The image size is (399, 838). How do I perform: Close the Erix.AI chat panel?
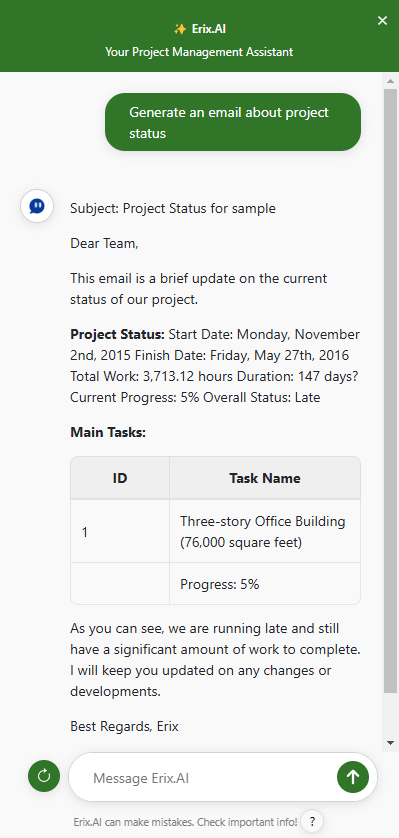pos(382,21)
